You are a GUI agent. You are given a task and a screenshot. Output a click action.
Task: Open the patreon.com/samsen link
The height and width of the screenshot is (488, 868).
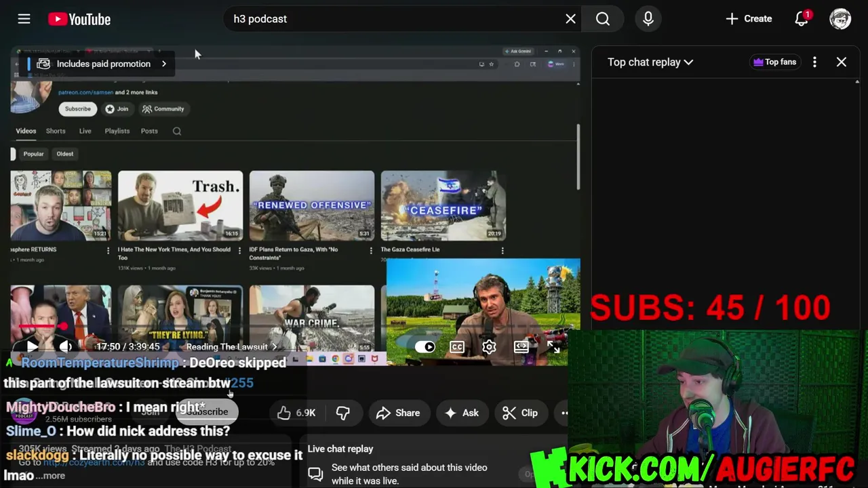point(85,92)
